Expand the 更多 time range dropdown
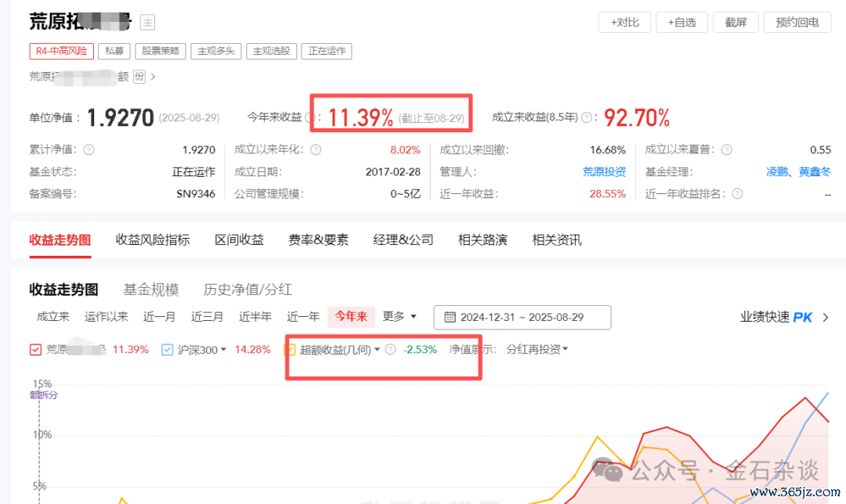Screen dimensions: 846x504 (399, 317)
